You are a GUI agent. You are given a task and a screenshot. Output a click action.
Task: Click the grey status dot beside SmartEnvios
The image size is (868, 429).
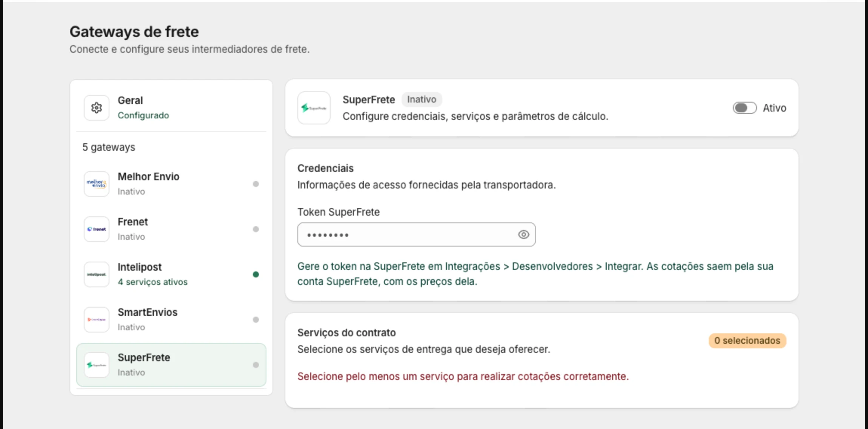coord(256,320)
